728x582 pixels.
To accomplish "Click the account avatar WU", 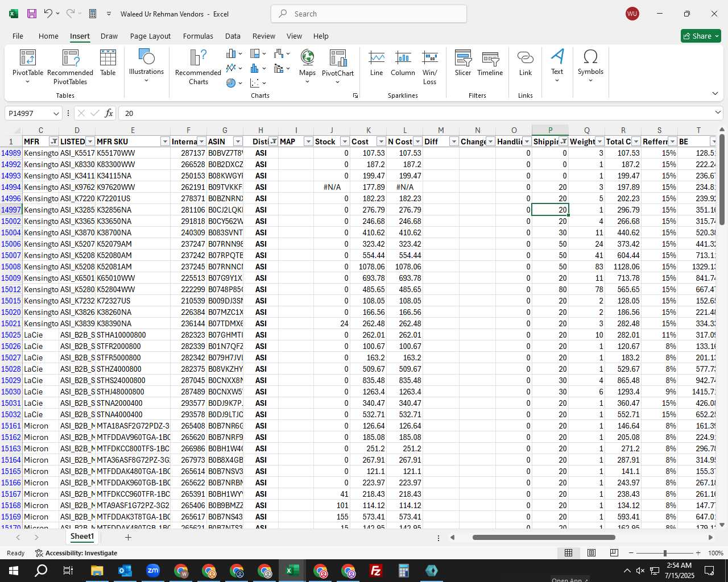I will 632,14.
